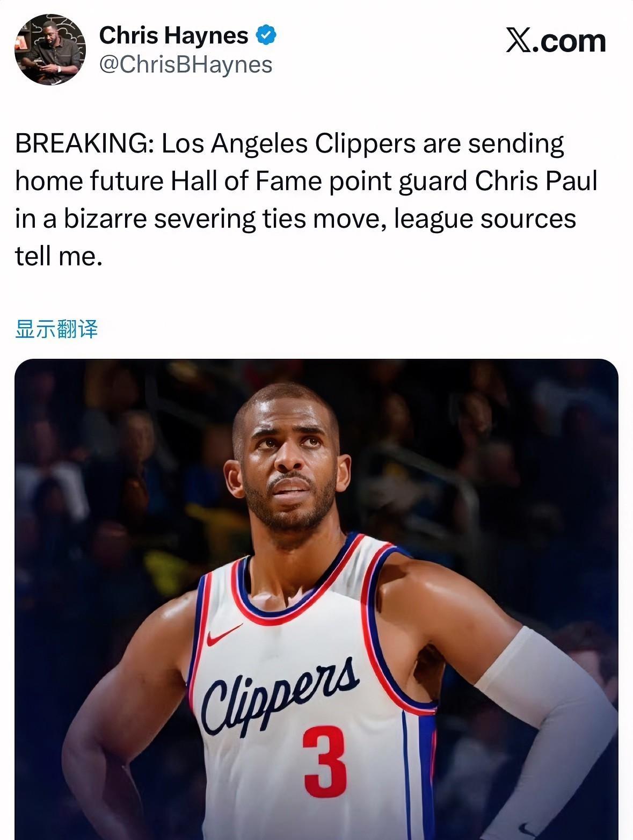Screen dimensions: 633x840
Task: Click the Nike logo on arm sleeve
Action: pyautogui.click(x=527, y=829)
